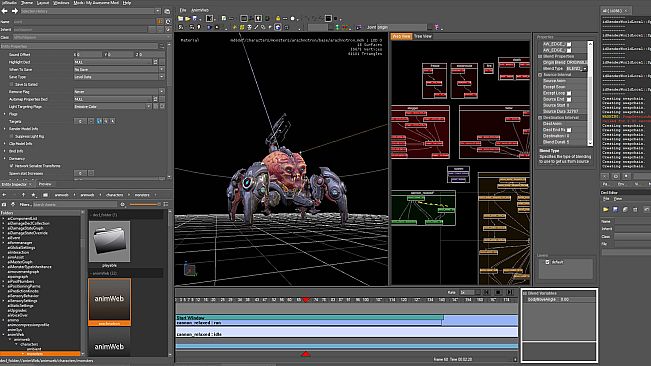Toggle first AW_EDGE checkbox in Properties

tap(569, 44)
